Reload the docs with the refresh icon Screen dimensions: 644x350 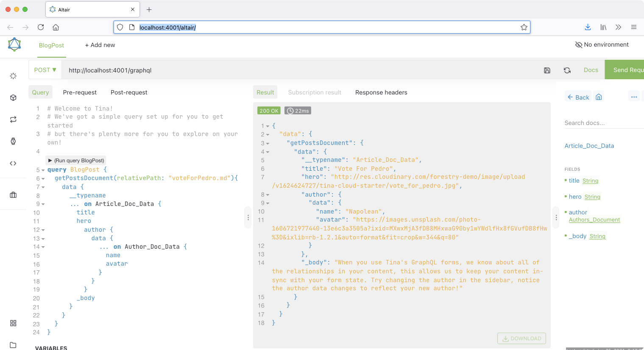(567, 70)
